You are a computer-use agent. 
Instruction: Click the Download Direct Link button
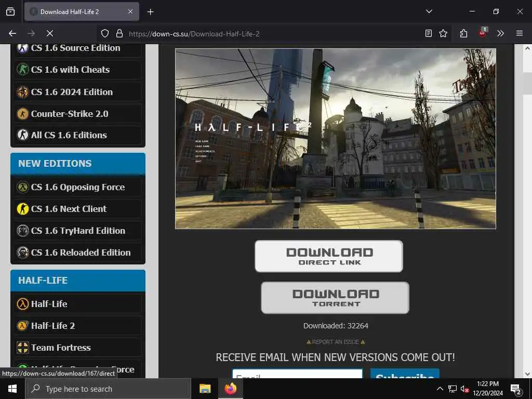click(x=329, y=256)
